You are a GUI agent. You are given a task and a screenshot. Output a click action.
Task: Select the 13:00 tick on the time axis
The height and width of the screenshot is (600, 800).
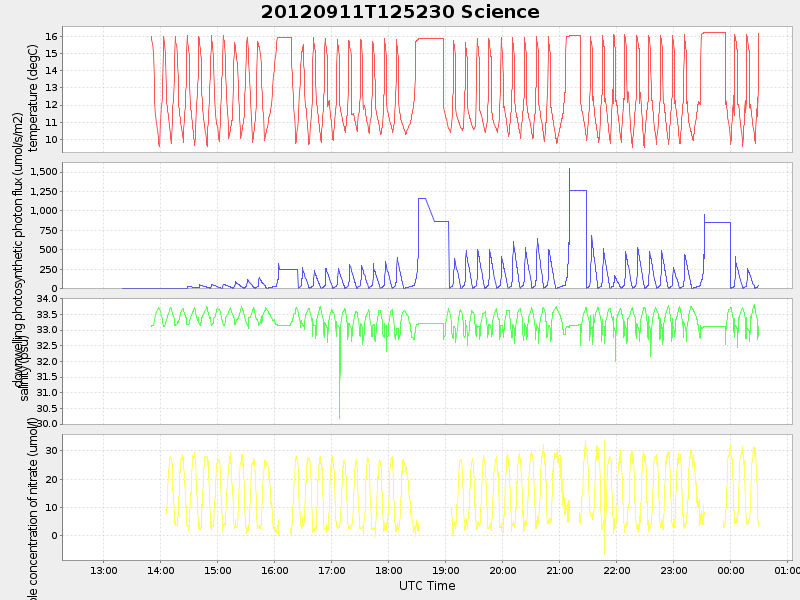point(104,570)
